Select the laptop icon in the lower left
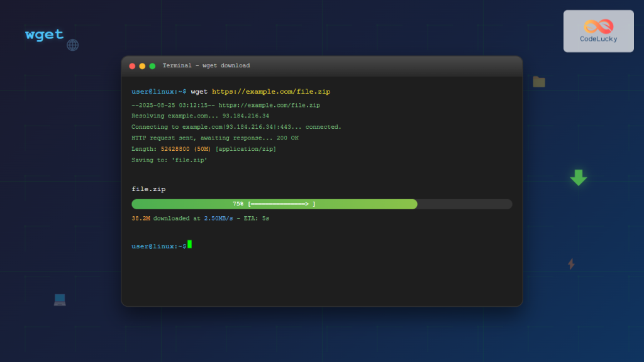Image resolution: width=644 pixels, height=362 pixels. pyautogui.click(x=60, y=300)
